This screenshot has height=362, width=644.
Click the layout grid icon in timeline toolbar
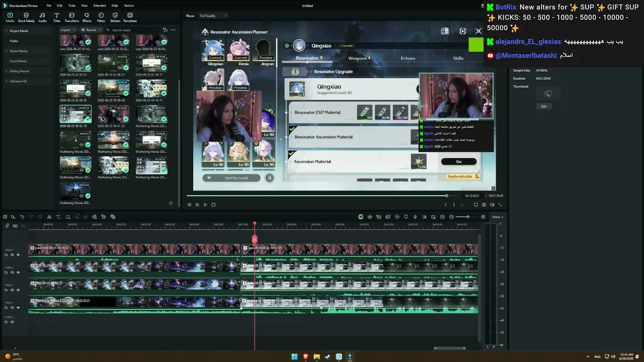tap(5, 217)
